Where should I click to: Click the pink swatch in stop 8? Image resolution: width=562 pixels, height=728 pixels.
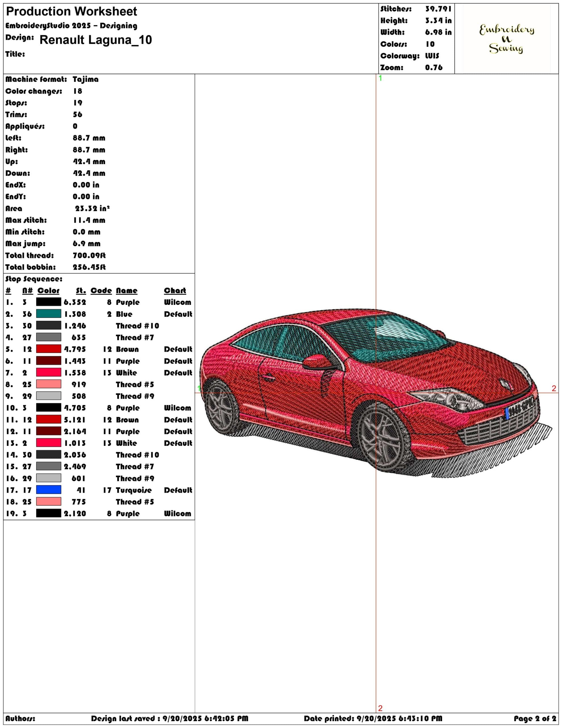coord(49,384)
